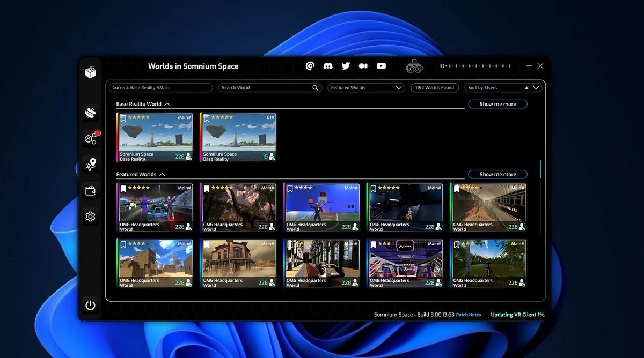Image resolution: width=644 pixels, height=358 pixels.
Task: Click the Current: Base Reality #Main field
Action: tap(161, 87)
